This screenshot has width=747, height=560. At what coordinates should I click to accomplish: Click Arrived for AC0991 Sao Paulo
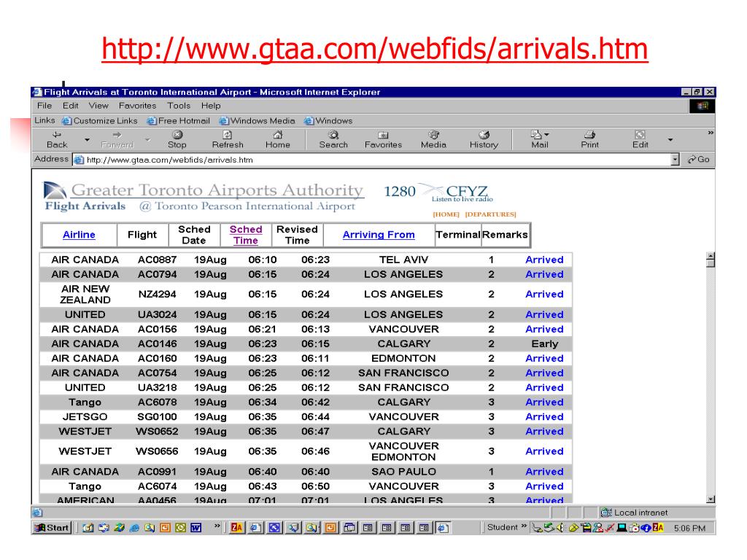pos(544,472)
